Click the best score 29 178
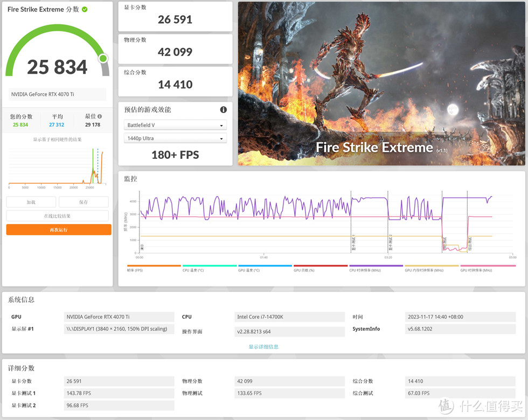The height and width of the screenshot is (420, 528). [x=93, y=125]
